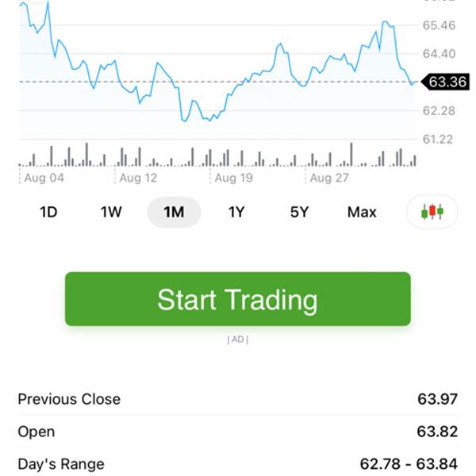
Task: Click the 62.28 price axis label
Action: click(439, 111)
